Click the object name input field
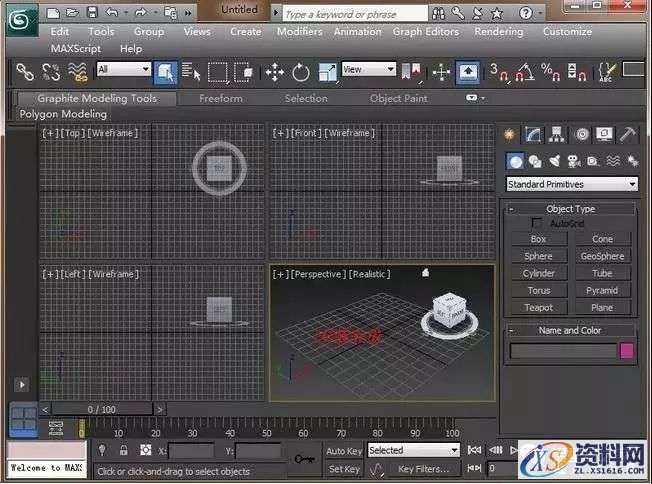 coord(563,351)
